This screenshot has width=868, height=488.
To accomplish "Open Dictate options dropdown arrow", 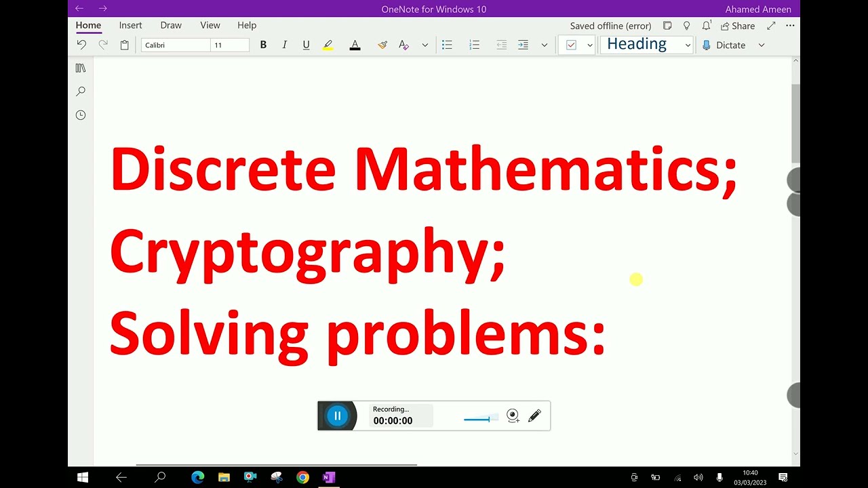I will (x=761, y=45).
